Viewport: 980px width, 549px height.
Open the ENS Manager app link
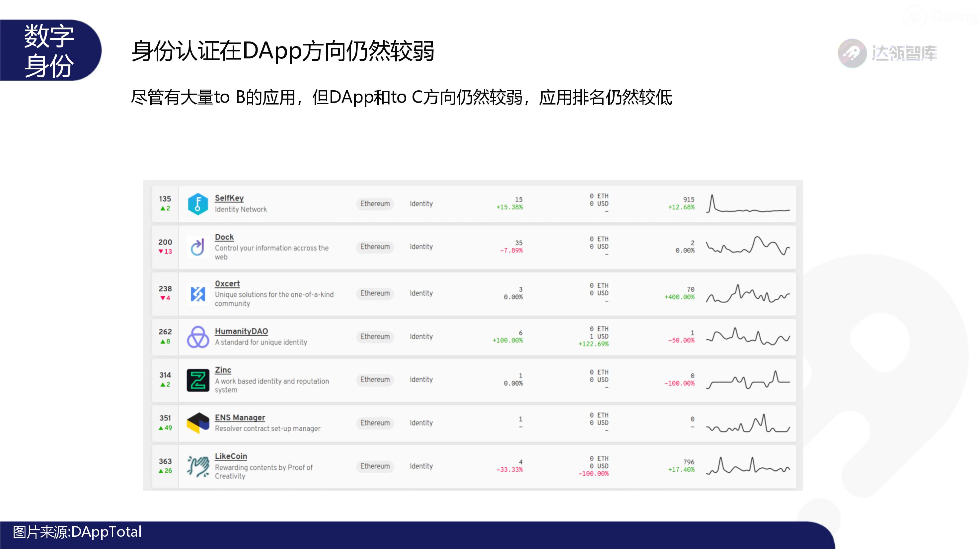(240, 418)
